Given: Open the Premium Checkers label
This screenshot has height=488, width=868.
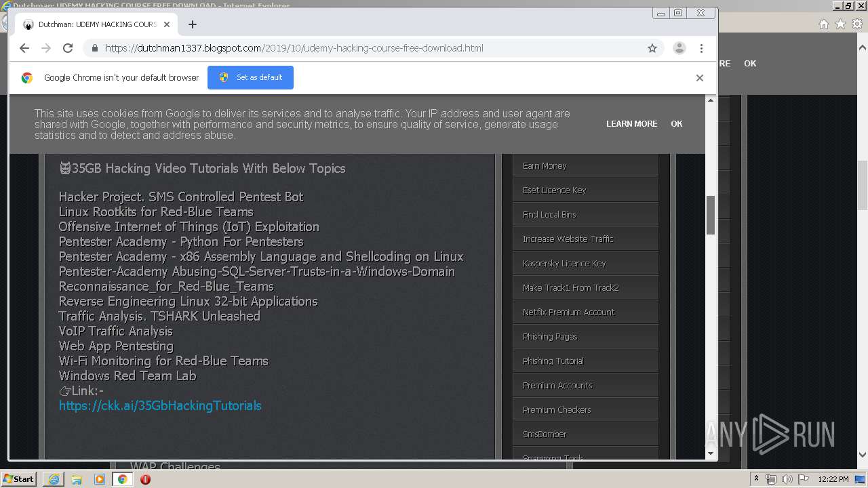Looking at the screenshot, I should point(557,409).
